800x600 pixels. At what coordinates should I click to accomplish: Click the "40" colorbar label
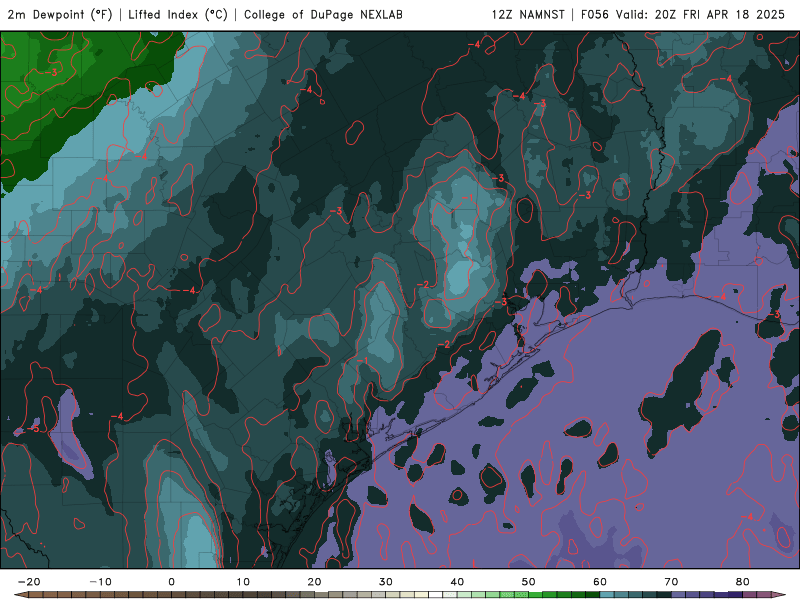click(457, 582)
